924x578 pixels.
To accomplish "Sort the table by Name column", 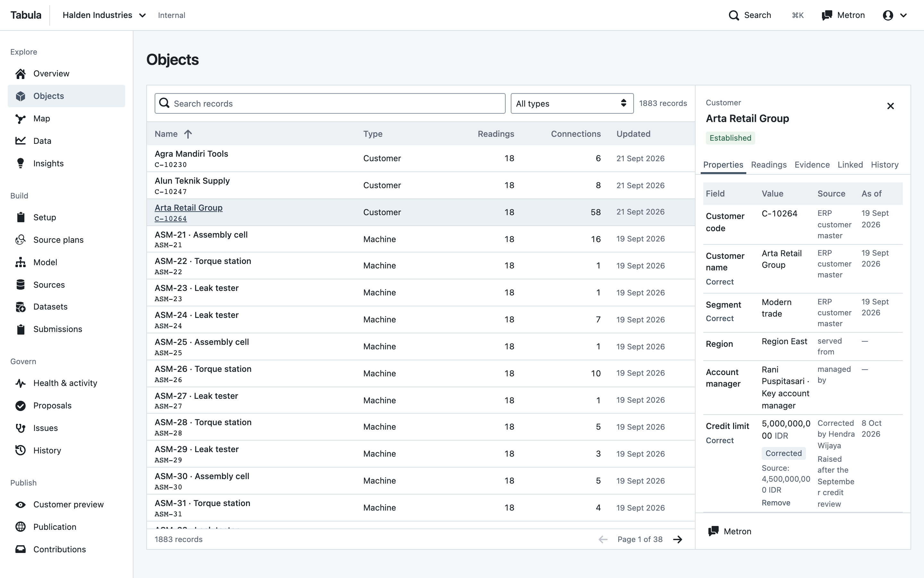I will tap(173, 134).
